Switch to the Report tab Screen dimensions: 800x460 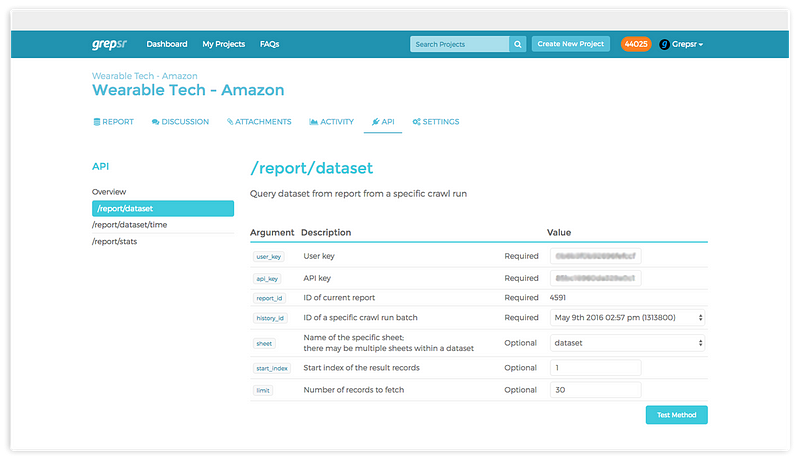click(113, 122)
